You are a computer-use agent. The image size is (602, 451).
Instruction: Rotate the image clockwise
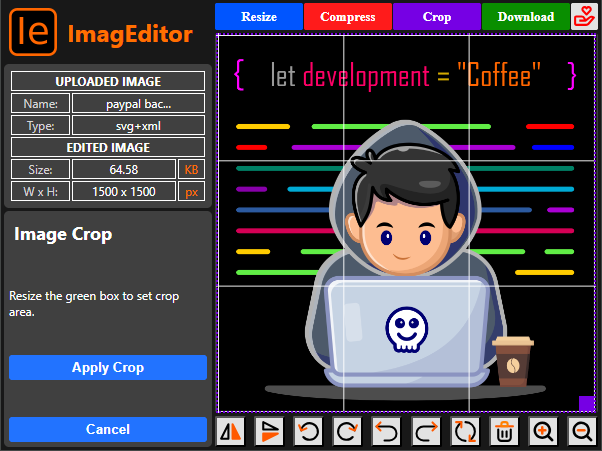coord(348,431)
